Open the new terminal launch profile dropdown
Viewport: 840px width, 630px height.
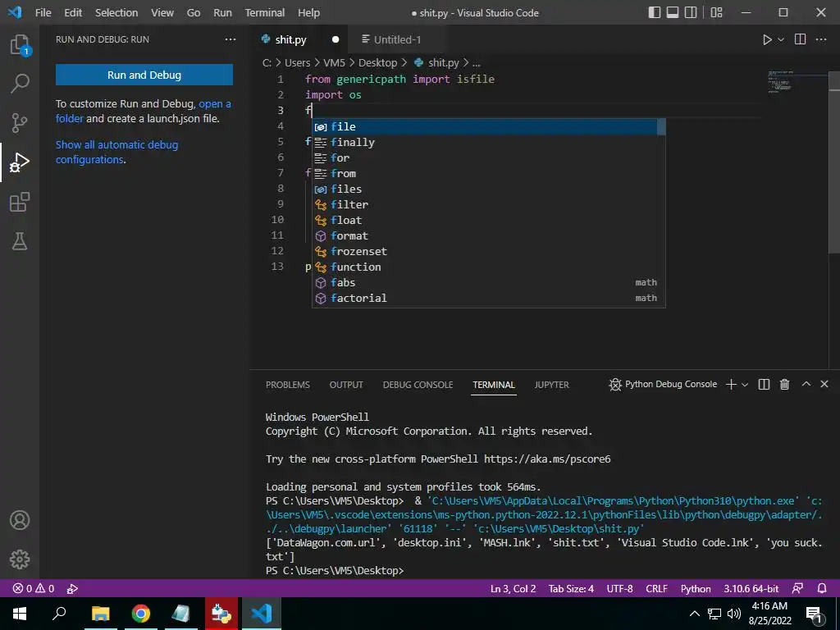745,385
